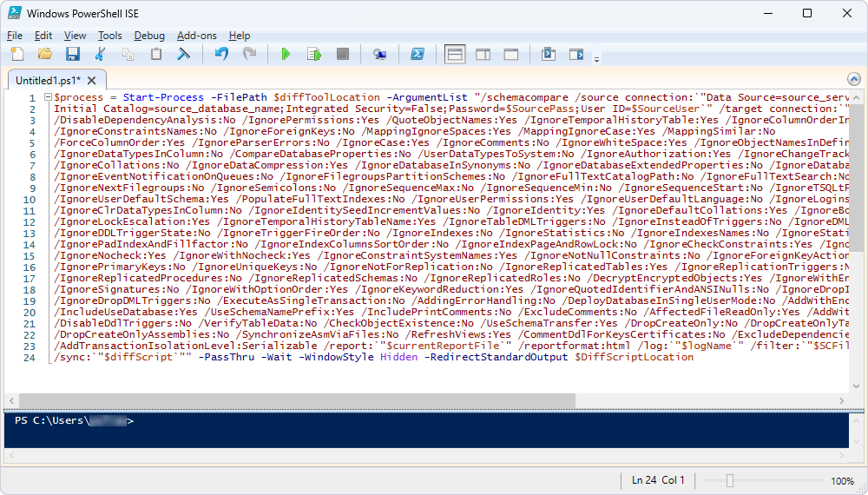Save the script using the floppy disk icon

click(x=73, y=54)
